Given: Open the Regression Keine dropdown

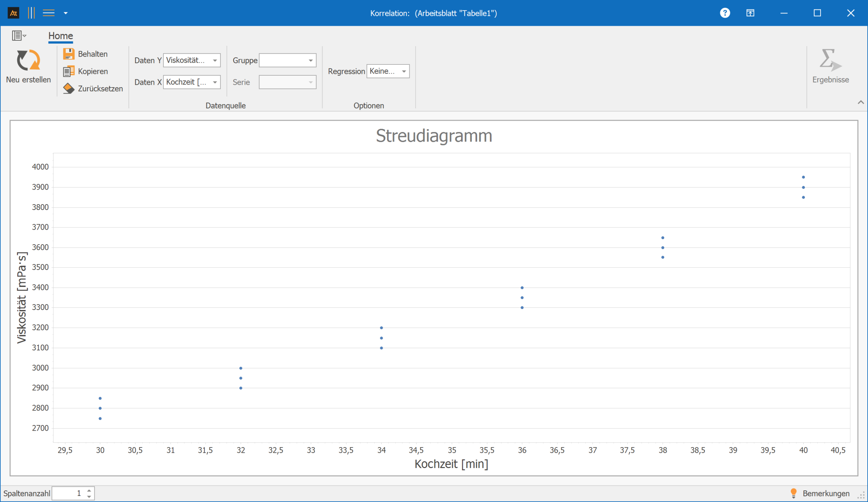Looking at the screenshot, I should coord(404,71).
